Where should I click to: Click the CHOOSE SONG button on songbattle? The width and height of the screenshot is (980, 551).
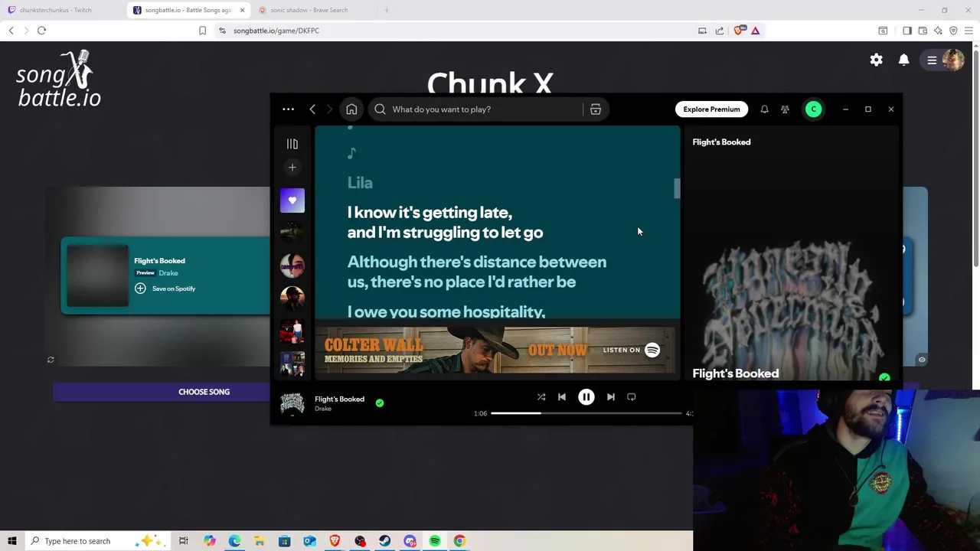204,392
